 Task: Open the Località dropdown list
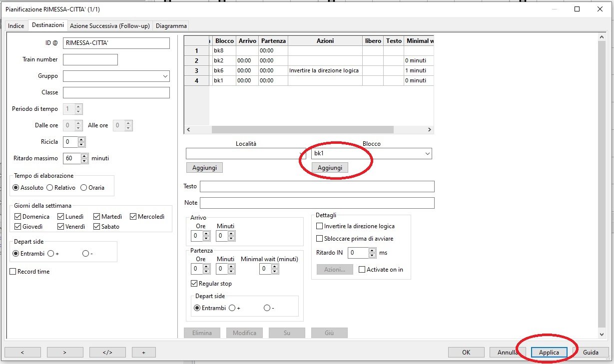coord(301,154)
